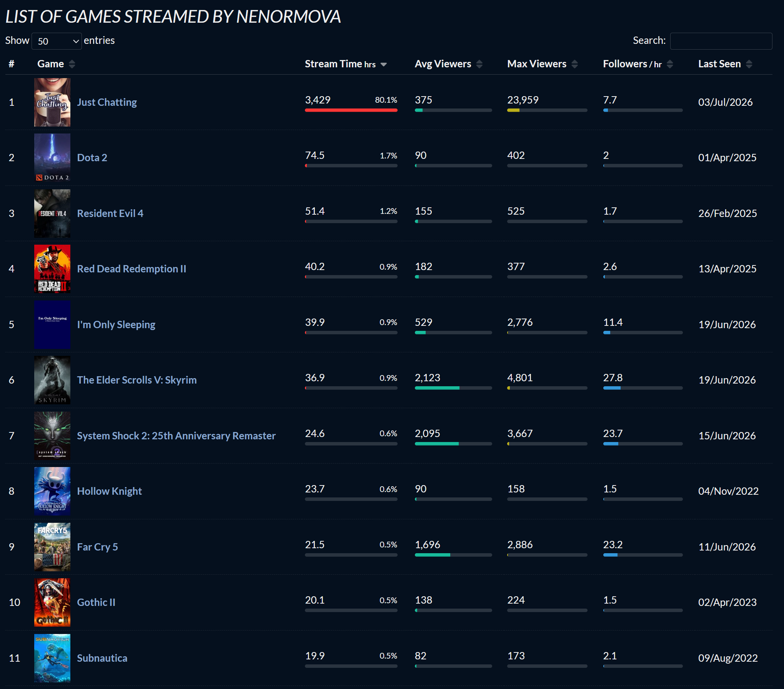Open the Resident Evil 4 link

pos(110,214)
